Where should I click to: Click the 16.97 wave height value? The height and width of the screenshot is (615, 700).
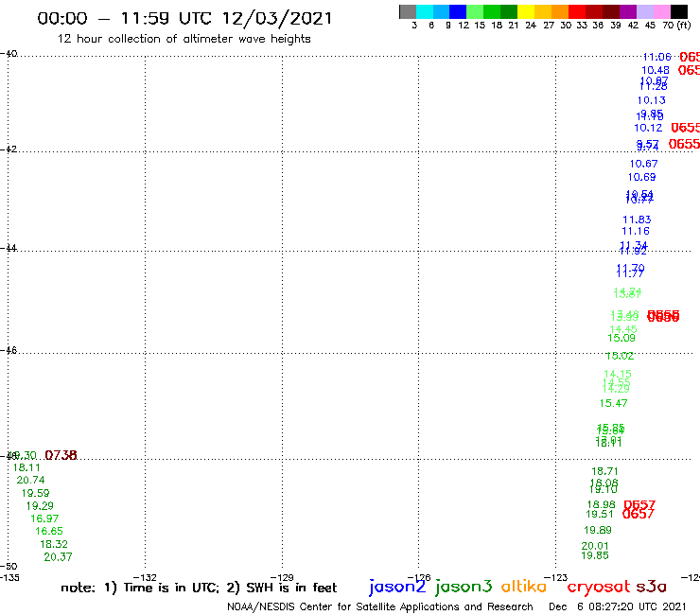[44, 518]
